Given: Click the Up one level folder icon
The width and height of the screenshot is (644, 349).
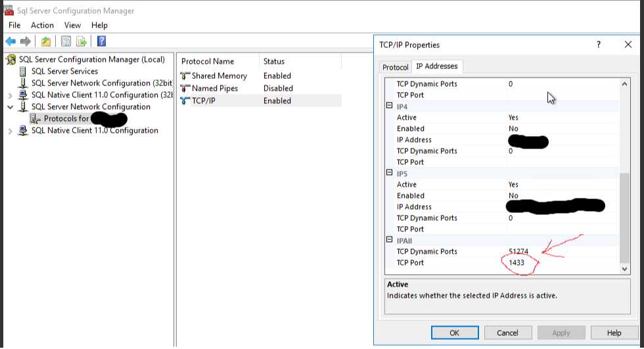Looking at the screenshot, I should pos(46,41).
